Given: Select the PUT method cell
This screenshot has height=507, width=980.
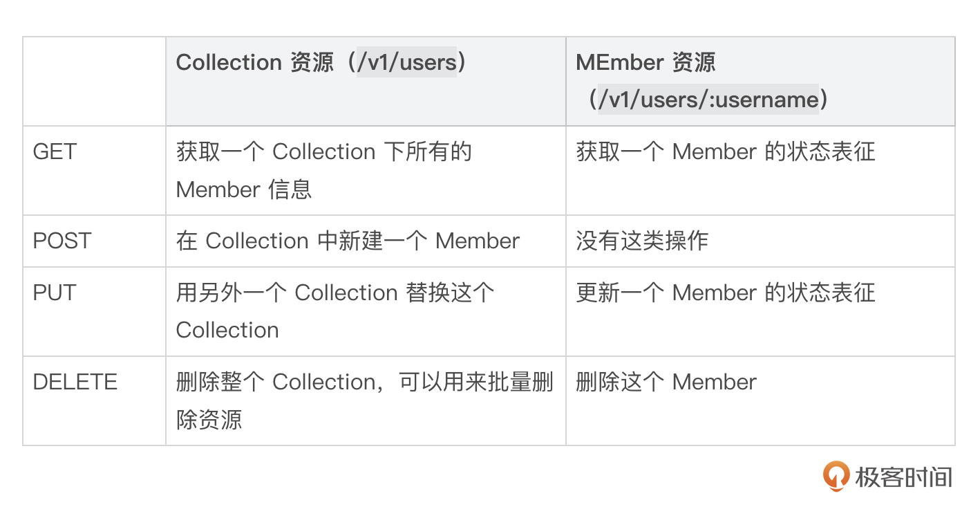Looking at the screenshot, I should tap(55, 293).
